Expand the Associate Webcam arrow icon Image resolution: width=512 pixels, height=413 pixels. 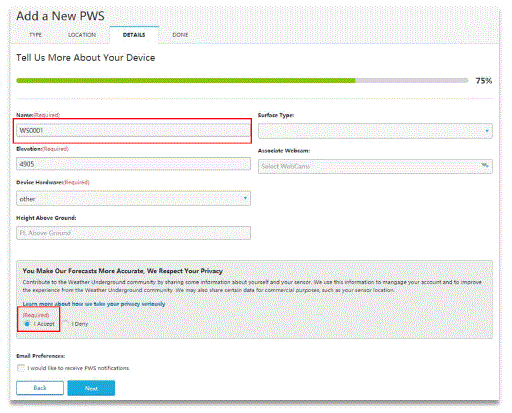[485, 166]
